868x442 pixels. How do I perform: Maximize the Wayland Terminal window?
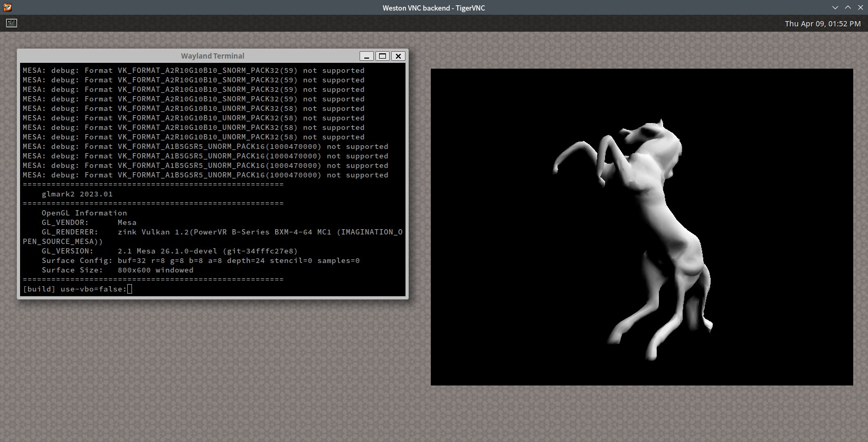click(383, 56)
